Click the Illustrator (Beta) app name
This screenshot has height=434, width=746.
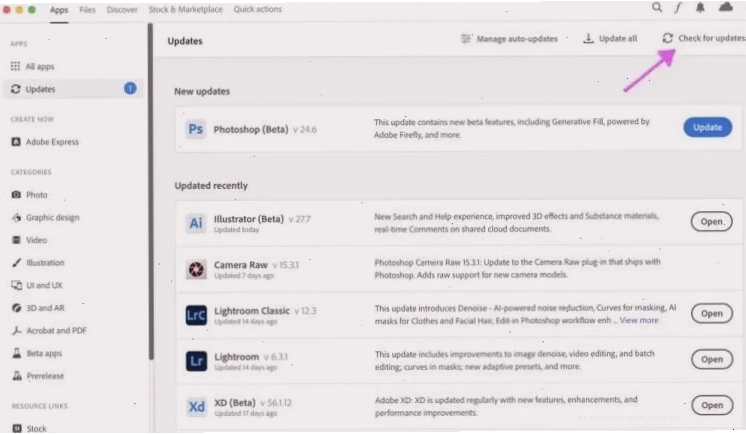249,219
